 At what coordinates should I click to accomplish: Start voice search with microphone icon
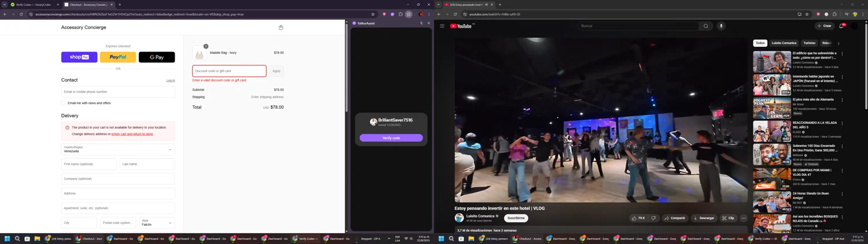(721, 26)
